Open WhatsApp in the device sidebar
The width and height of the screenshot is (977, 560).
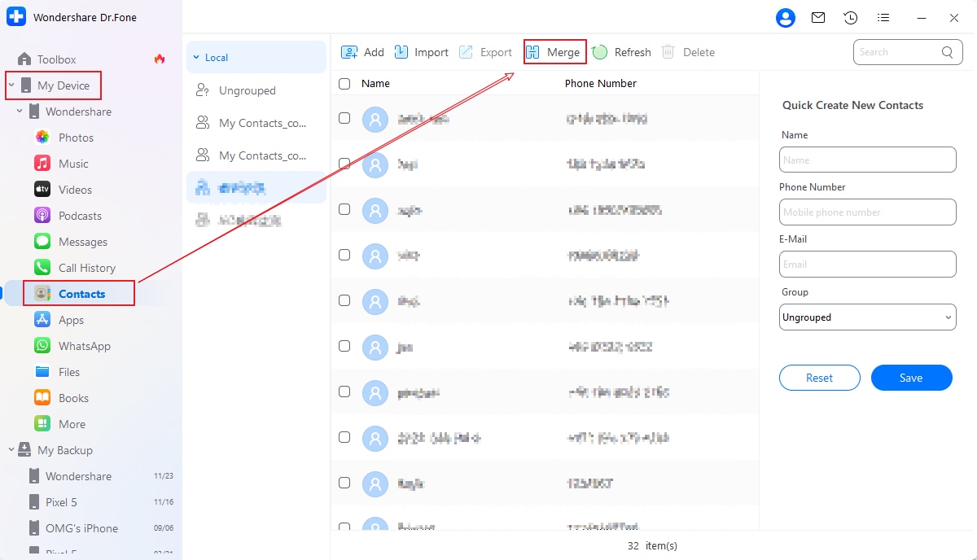pyautogui.click(x=84, y=346)
